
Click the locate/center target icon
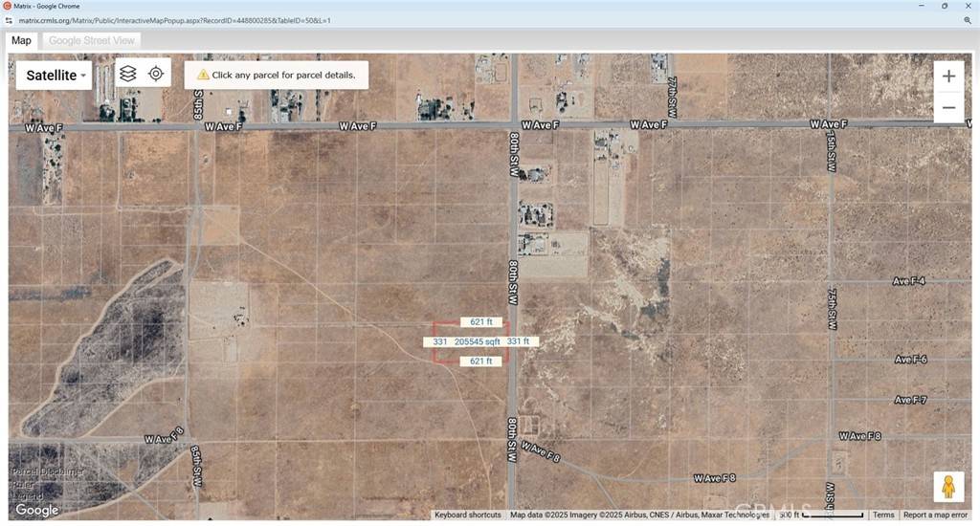point(156,74)
